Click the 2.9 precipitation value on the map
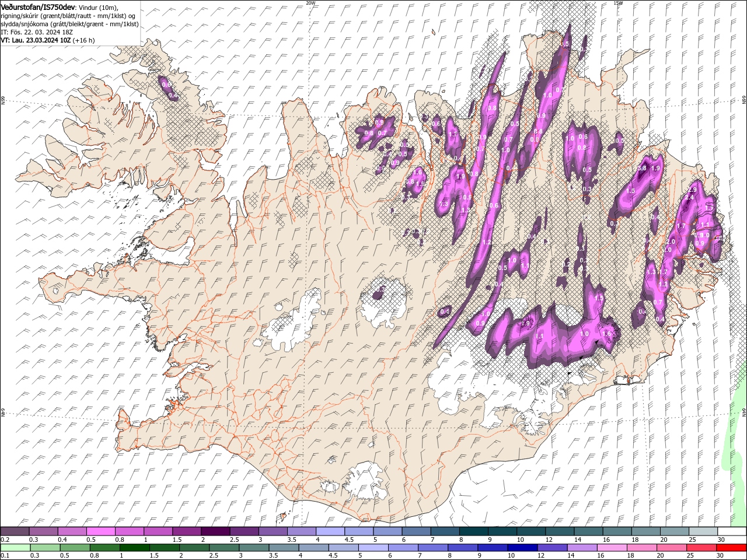The image size is (747, 560). (x=693, y=190)
